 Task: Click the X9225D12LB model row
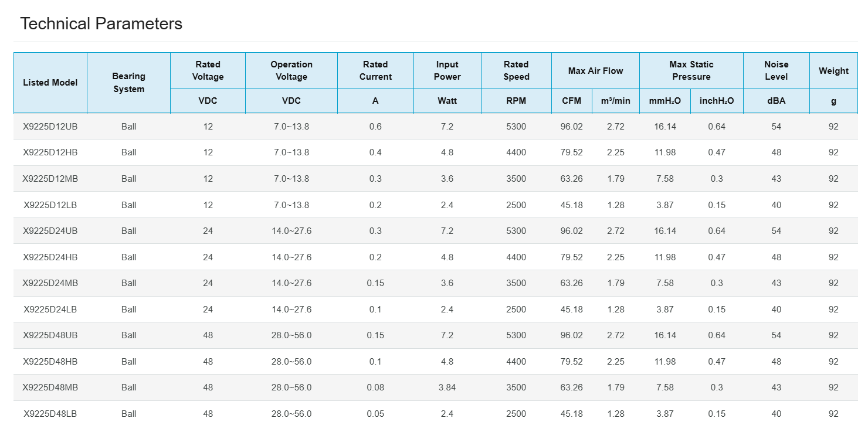click(x=50, y=205)
